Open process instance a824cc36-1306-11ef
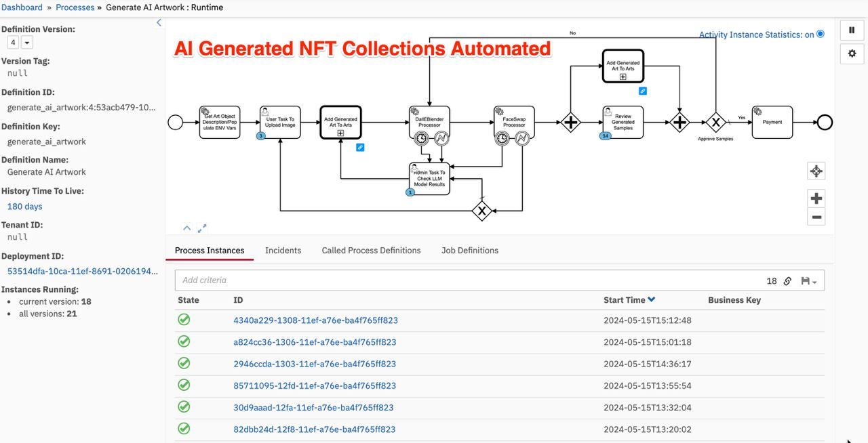This screenshot has height=443, width=868. pos(315,342)
